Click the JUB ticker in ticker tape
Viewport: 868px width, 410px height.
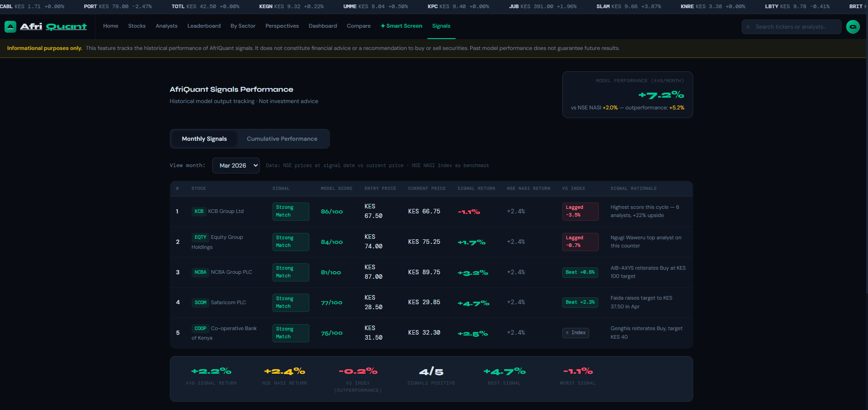tap(543, 6)
